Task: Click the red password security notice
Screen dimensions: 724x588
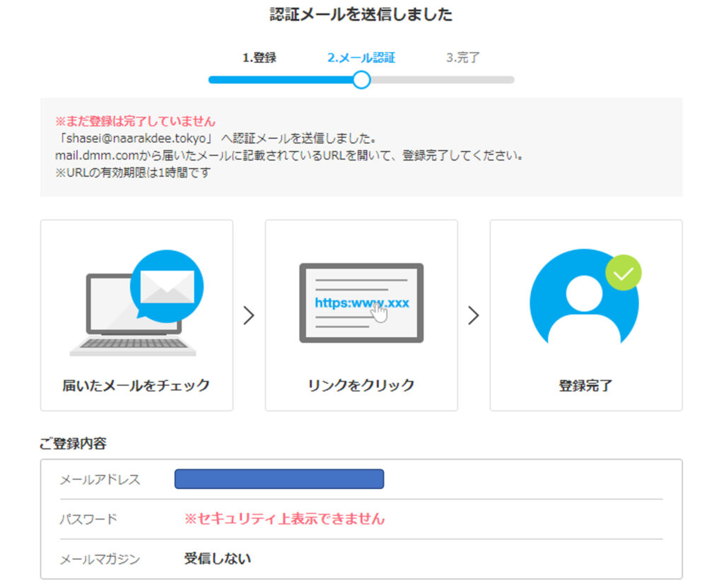Action: click(284, 519)
